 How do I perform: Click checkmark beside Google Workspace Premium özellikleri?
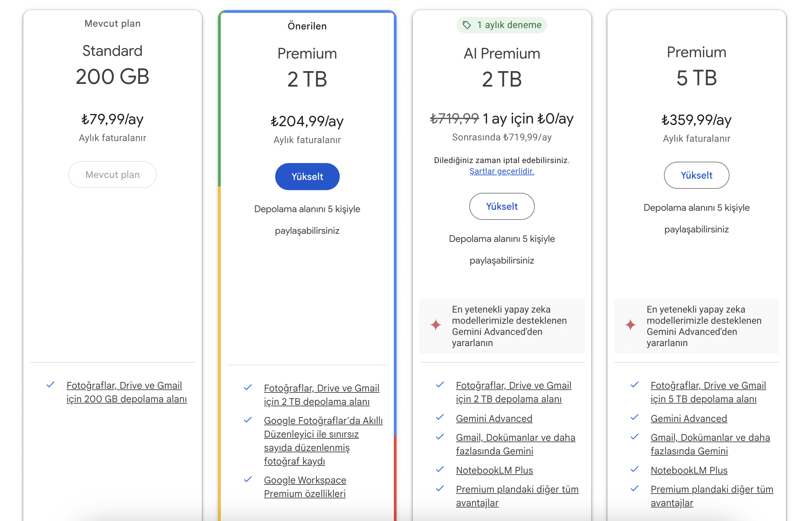click(x=248, y=479)
